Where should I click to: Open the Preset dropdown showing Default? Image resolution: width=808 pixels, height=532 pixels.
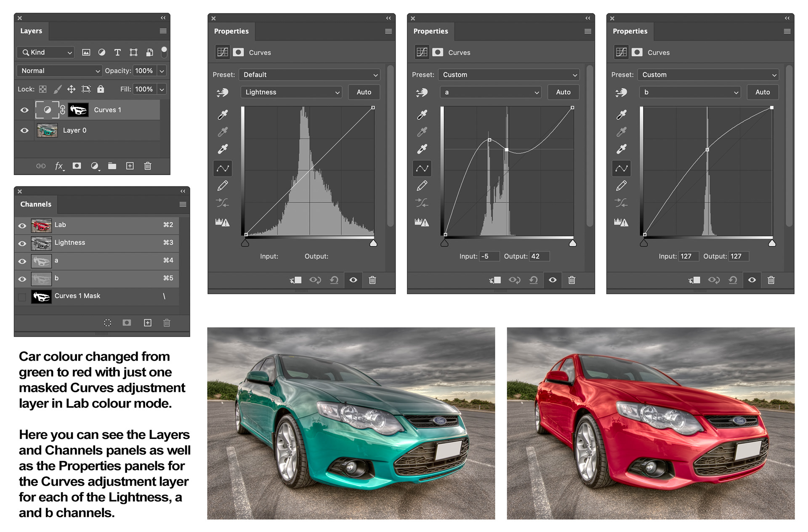coord(310,74)
